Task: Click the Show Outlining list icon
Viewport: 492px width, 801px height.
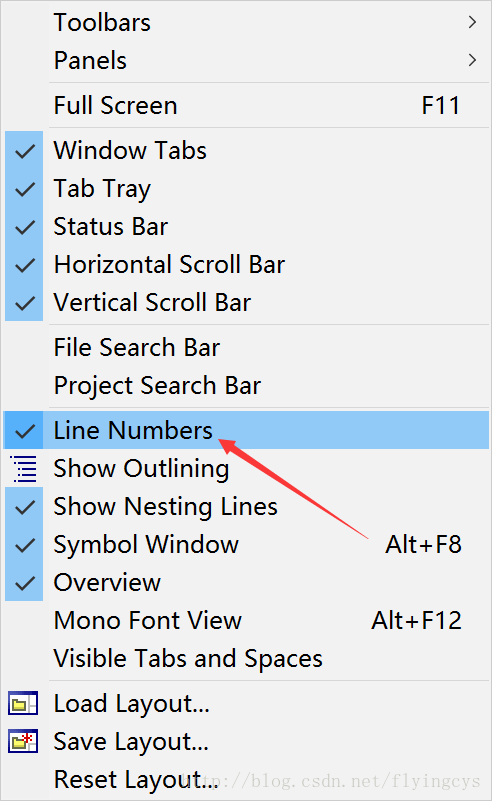Action: point(24,468)
